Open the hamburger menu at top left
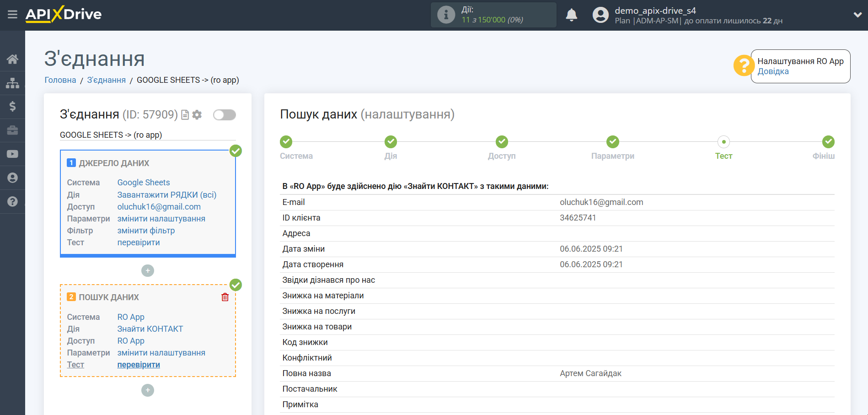Viewport: 868px width, 415px height. click(x=12, y=14)
